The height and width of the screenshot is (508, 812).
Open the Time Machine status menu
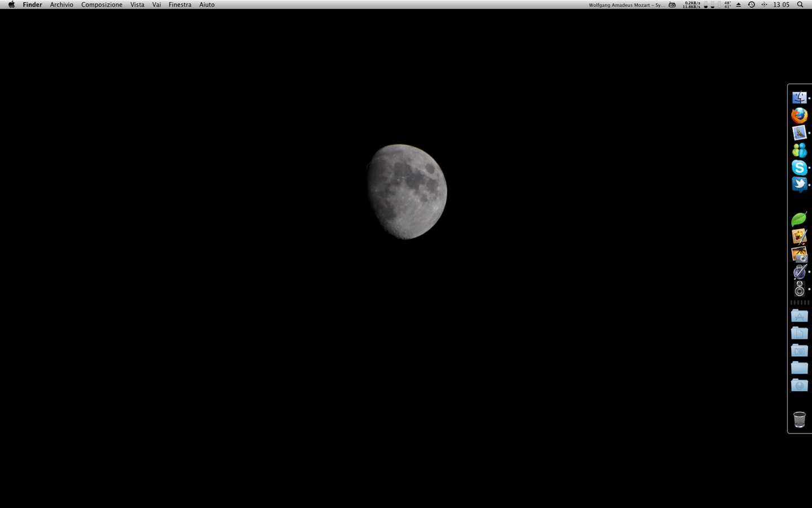click(x=751, y=5)
